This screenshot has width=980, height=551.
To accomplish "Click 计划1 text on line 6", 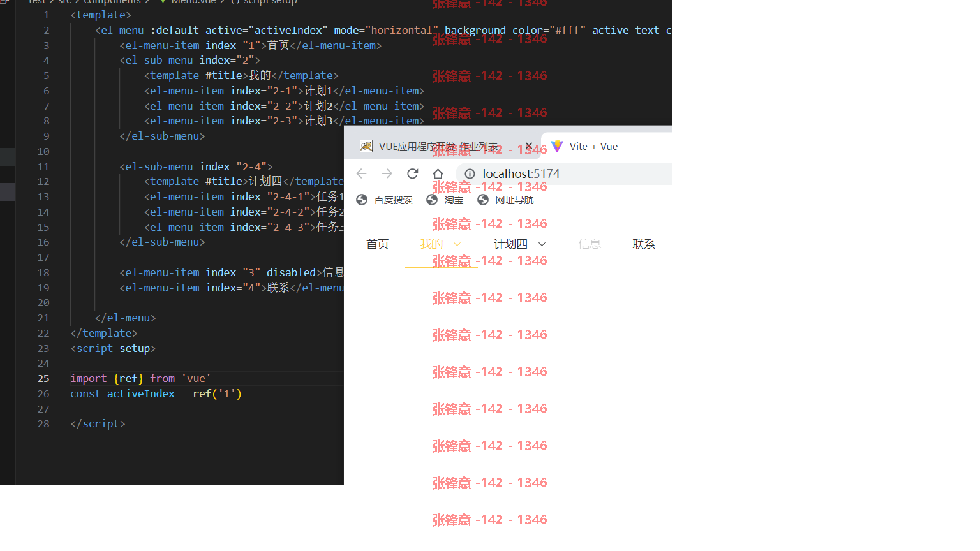I will (318, 91).
